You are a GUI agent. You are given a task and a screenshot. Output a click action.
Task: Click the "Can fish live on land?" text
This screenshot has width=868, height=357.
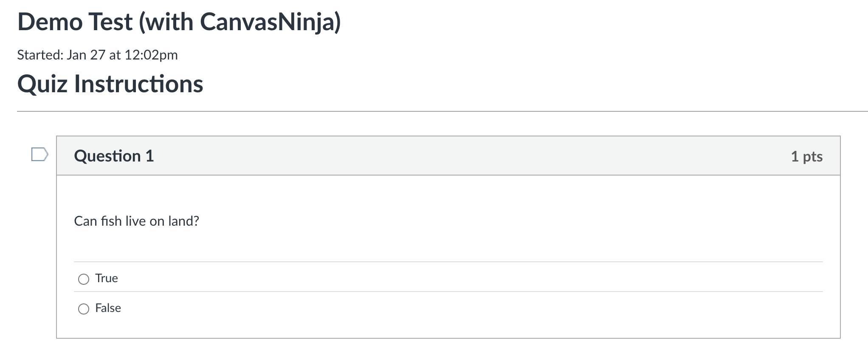coord(136,221)
